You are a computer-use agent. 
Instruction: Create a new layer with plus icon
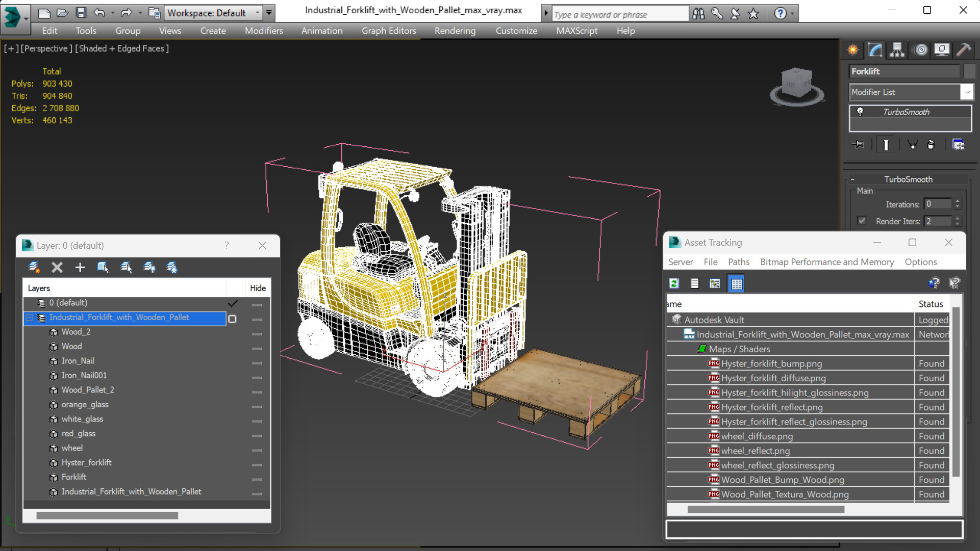[x=80, y=267]
